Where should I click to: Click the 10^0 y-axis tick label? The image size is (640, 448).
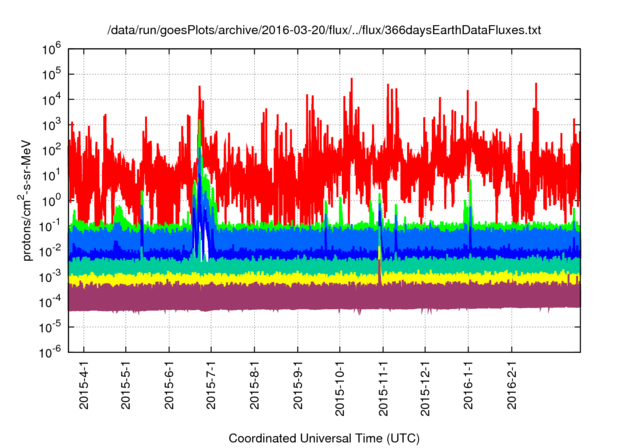pyautogui.click(x=53, y=199)
